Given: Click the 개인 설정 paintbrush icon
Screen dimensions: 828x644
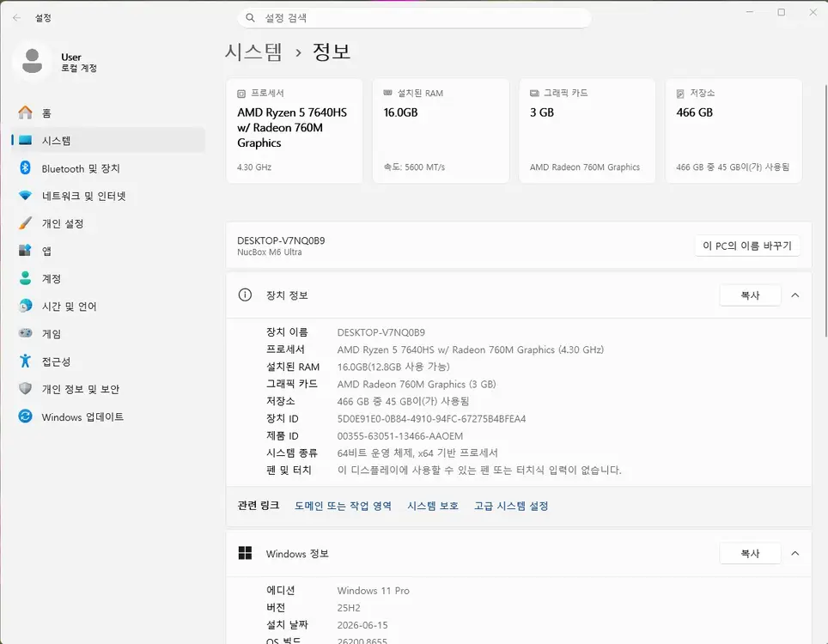Looking at the screenshot, I should tap(25, 223).
